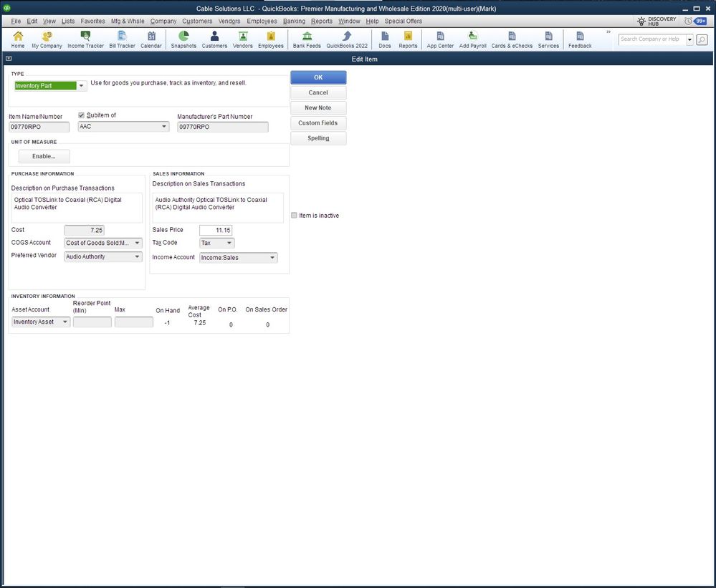716x588 pixels.
Task: Check the Item is inactive box
Action: pos(294,216)
